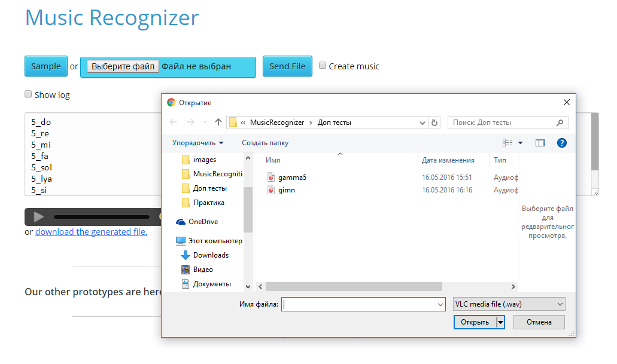Click the Send File button
Screen dimensions: 617x364
287,66
